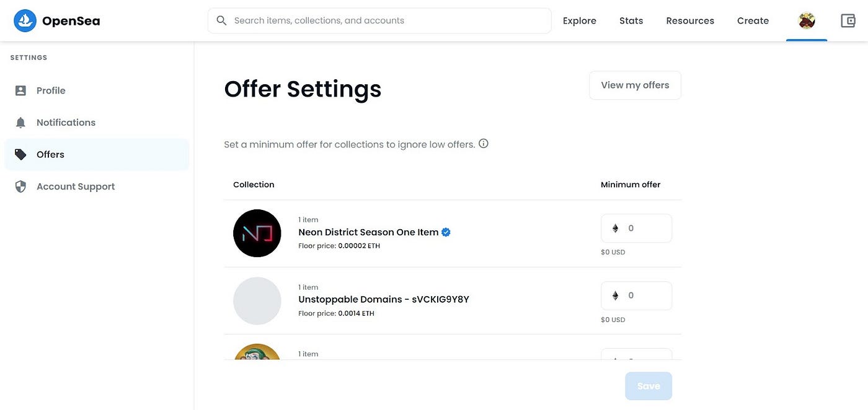Screen dimensions: 868x410
Task: Open Unstoppable Domains - sVCKIG9Y8Y collection link
Action: coord(383,300)
